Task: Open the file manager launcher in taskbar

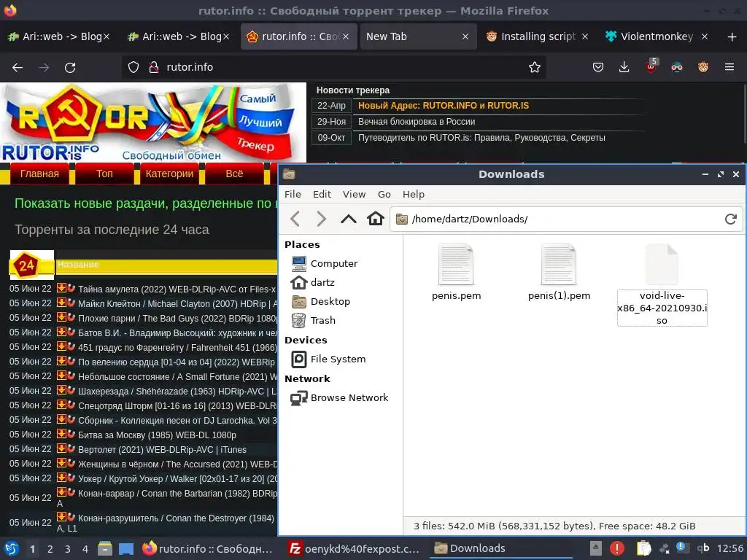Action: [105, 548]
